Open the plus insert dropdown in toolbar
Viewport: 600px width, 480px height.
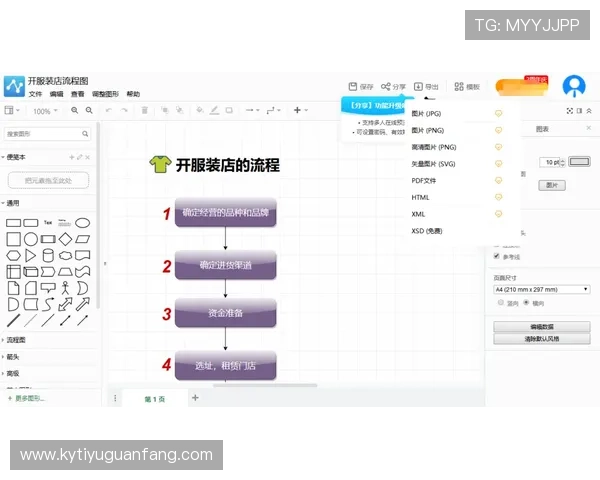coord(300,110)
